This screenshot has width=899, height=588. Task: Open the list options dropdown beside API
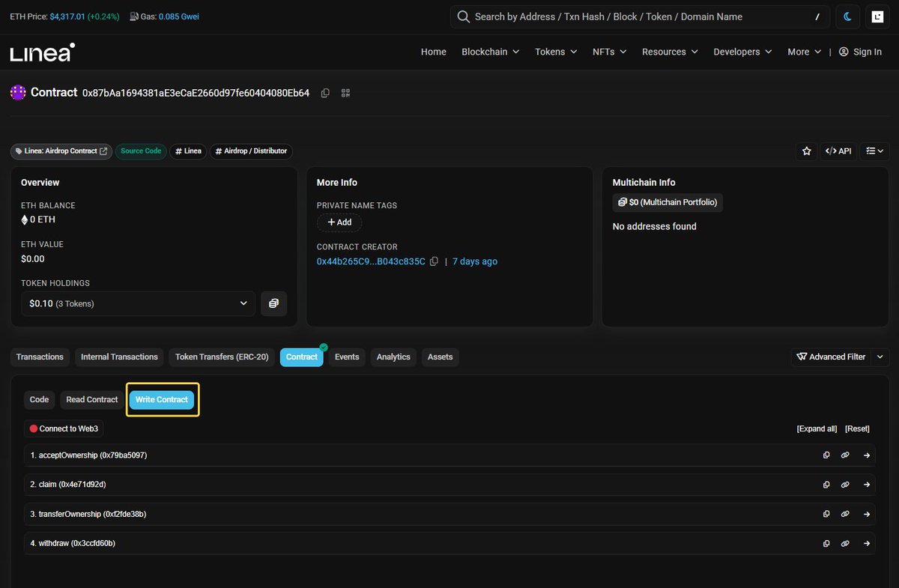874,151
